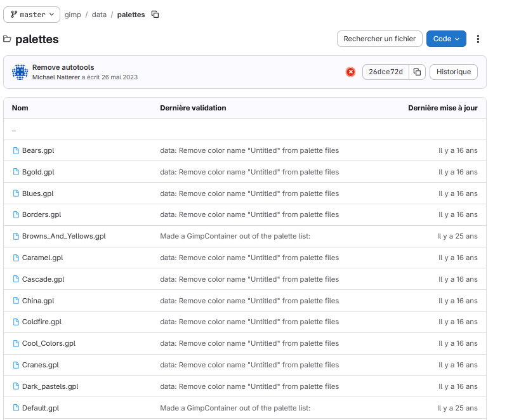
Task: Copy commit SHA 26dce72d
Action: [x=417, y=72]
